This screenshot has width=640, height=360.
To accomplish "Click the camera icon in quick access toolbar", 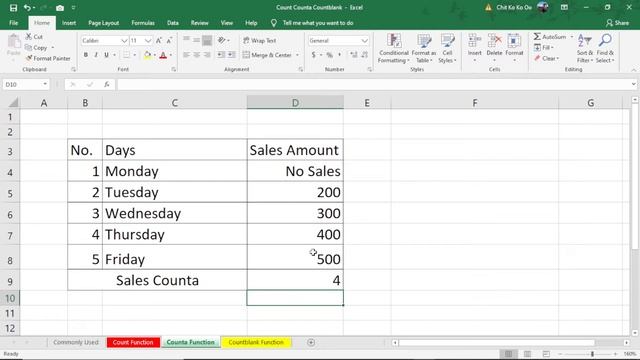I will [60, 8].
